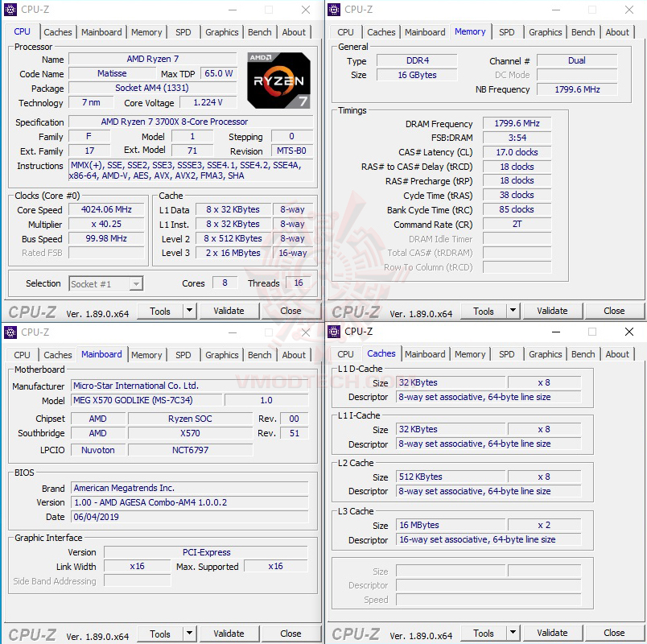This screenshot has width=647, height=644.
Task: Open the Bench tab in the Mainboard window
Action: 260,355
